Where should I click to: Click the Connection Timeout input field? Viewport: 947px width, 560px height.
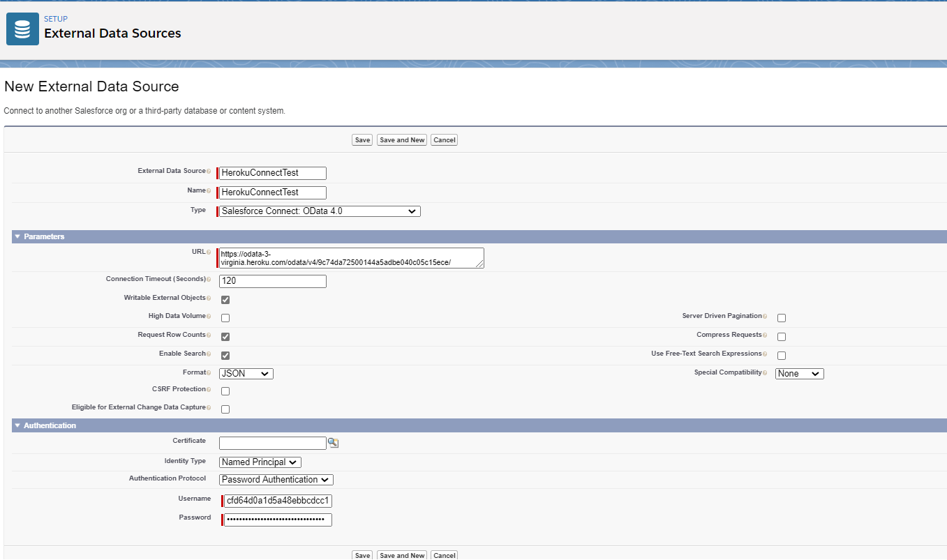[x=272, y=282]
